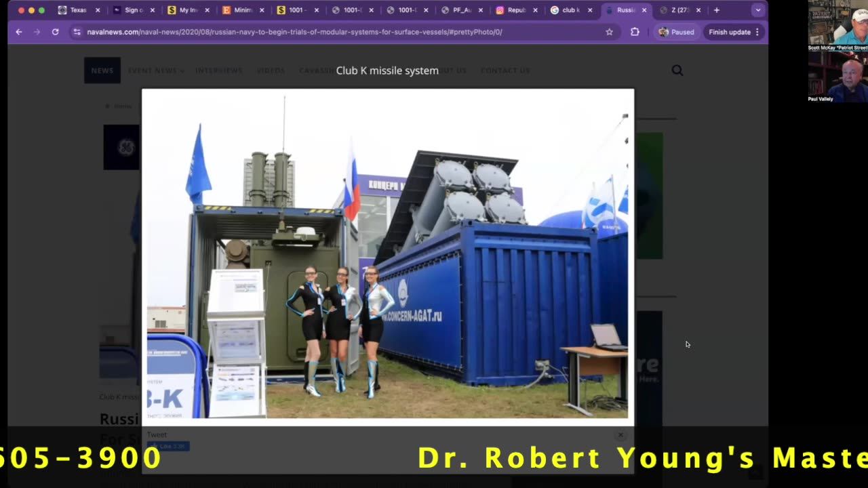Viewport: 868px width, 488px height.
Task: Click the site info icon in address bar
Action: [77, 32]
